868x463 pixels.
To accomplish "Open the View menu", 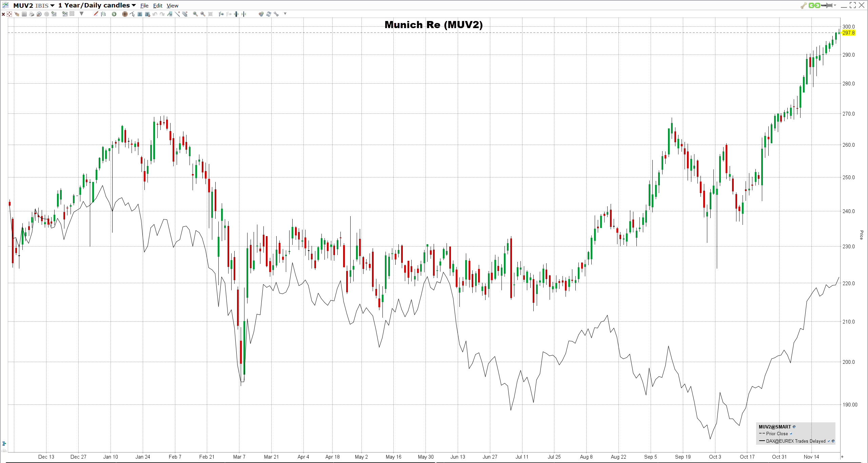I will coord(172,5).
